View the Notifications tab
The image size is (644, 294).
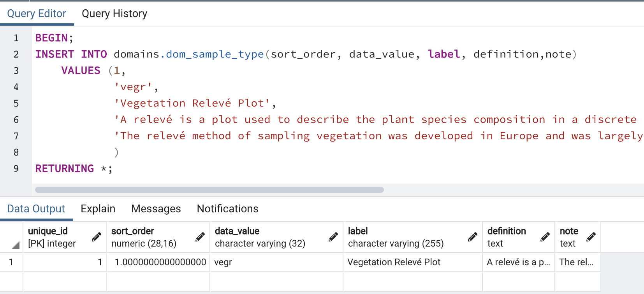[227, 209]
